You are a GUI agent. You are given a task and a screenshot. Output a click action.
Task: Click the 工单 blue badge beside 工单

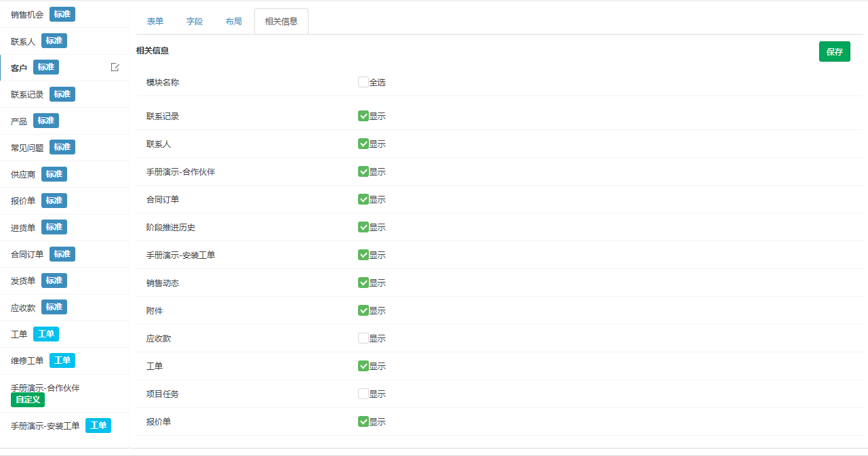[x=46, y=334]
